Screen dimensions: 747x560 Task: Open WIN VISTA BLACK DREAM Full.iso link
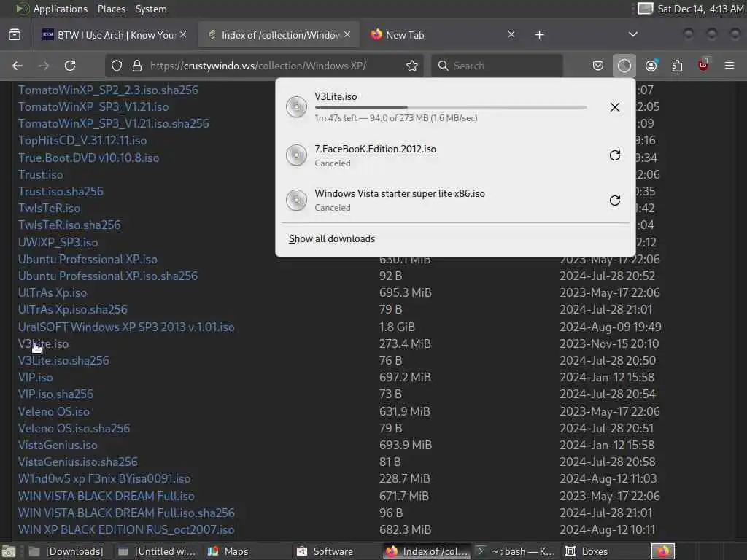tap(107, 496)
